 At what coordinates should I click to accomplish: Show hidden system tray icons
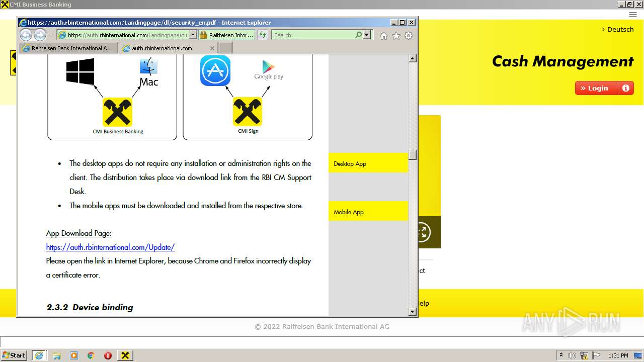(x=561, y=355)
